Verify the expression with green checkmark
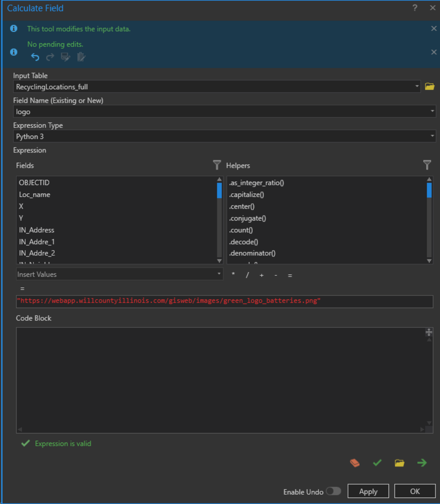The image size is (440, 504). (377, 463)
